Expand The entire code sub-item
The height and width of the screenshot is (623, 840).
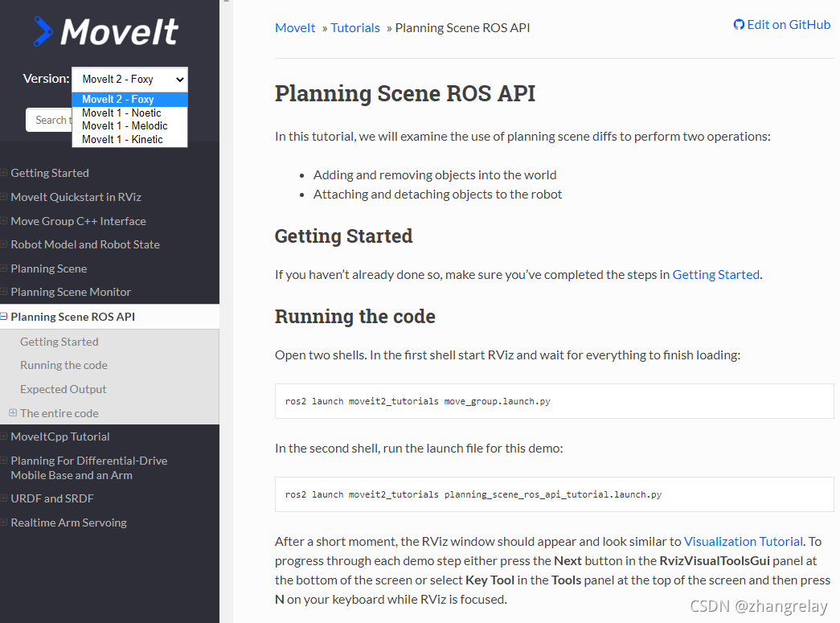[13, 413]
